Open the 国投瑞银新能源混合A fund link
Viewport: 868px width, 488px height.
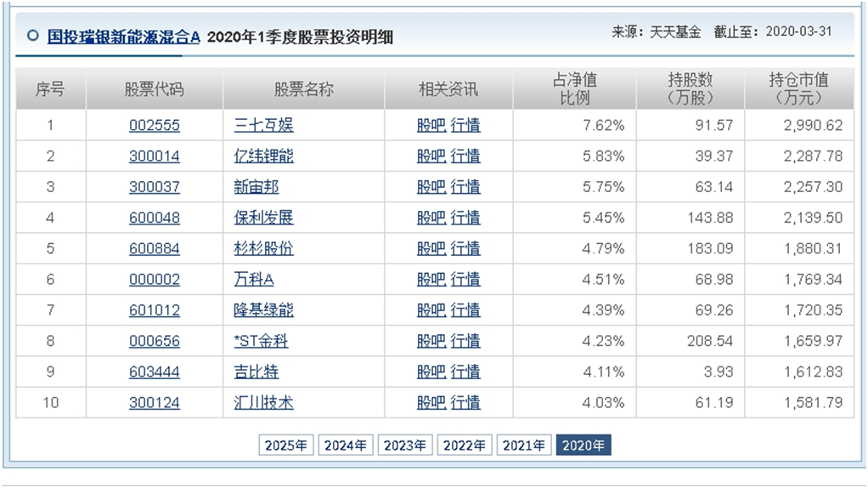click(x=123, y=37)
